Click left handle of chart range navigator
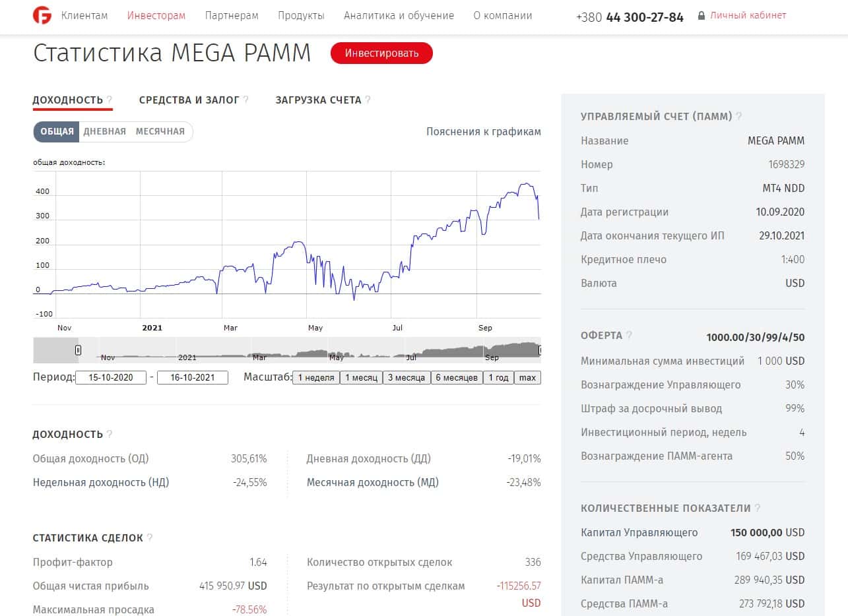This screenshot has height=616, width=848. (78, 350)
